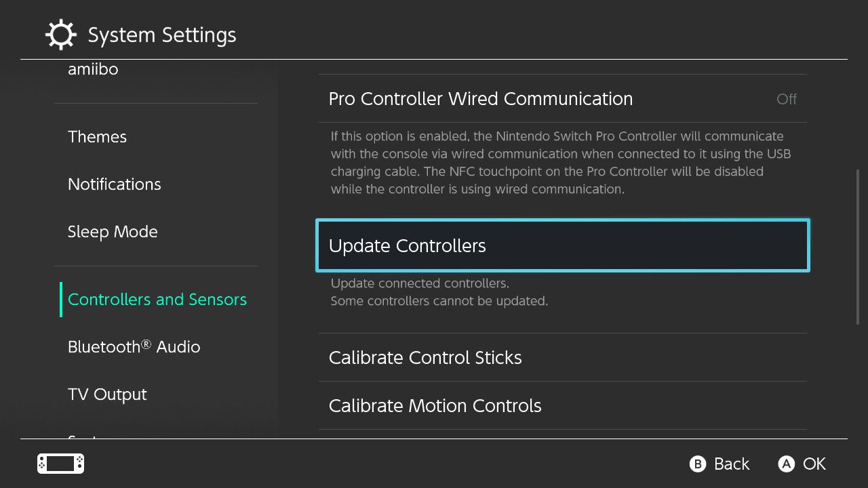Open Bluetooth Audio settings
This screenshot has height=488, width=868.
[134, 347]
